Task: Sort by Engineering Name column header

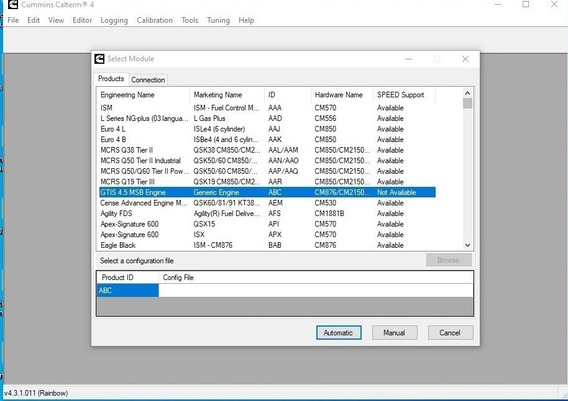Action: (x=144, y=95)
